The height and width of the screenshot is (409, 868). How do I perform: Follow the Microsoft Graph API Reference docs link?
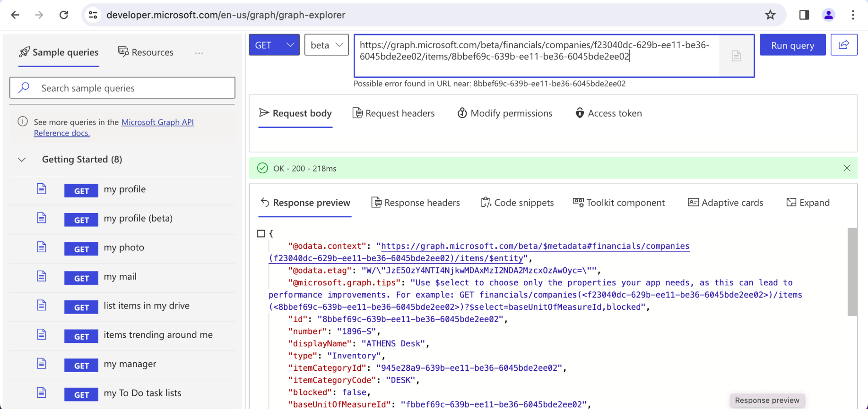pyautogui.click(x=157, y=122)
